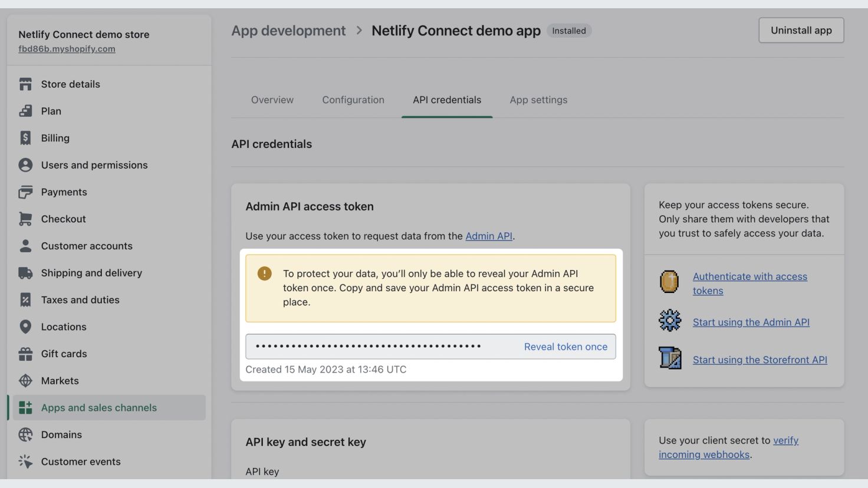Click the API key label
This screenshot has width=868, height=488.
[262, 471]
